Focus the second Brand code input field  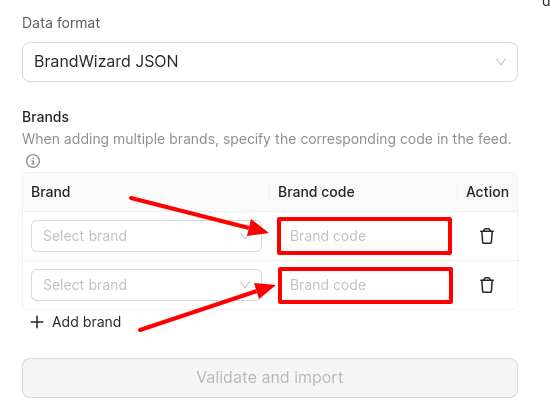point(365,285)
